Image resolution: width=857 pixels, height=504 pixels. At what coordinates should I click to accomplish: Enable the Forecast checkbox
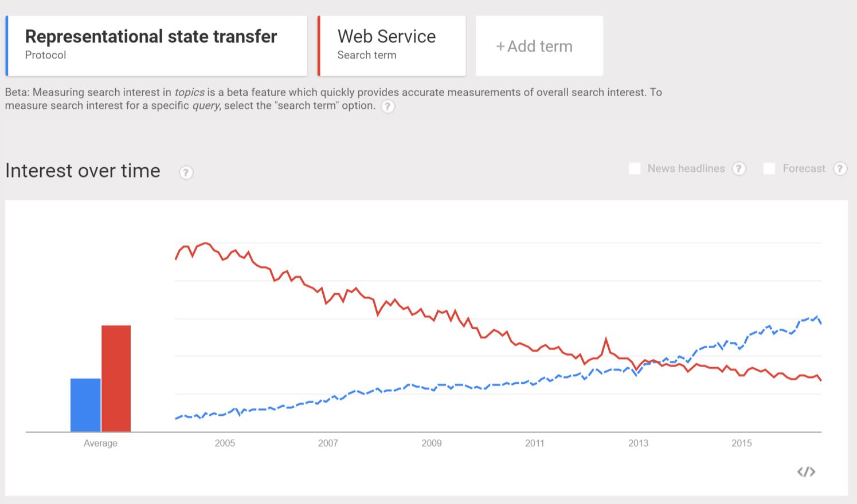tap(769, 168)
